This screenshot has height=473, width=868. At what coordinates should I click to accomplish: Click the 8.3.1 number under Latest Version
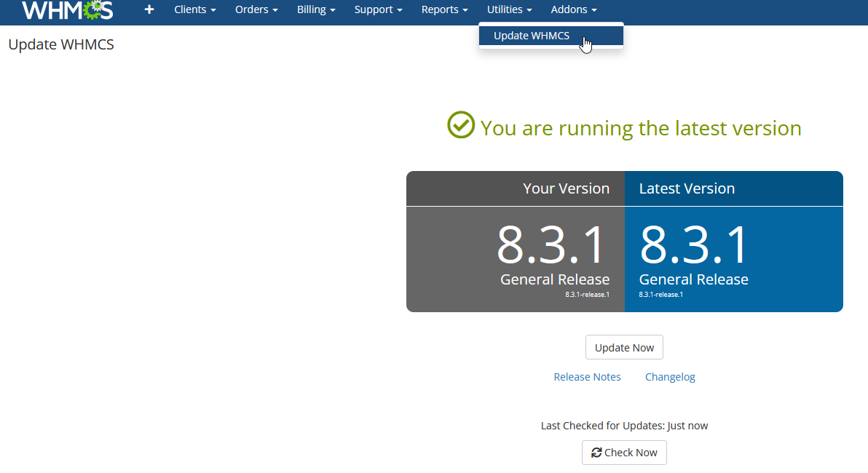coord(694,245)
